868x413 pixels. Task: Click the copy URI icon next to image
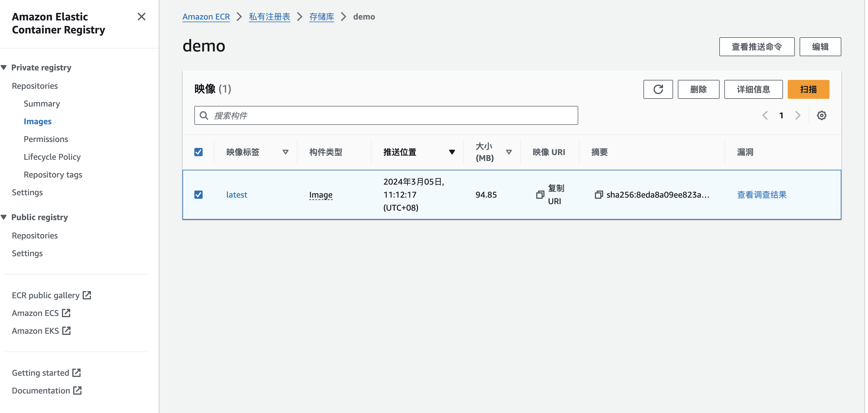click(542, 195)
